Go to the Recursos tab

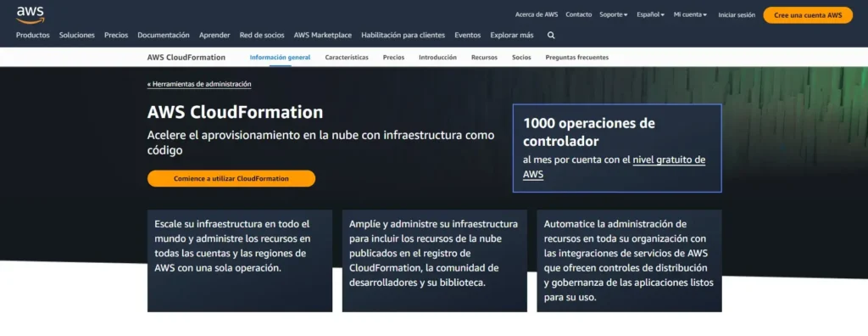pyautogui.click(x=484, y=57)
